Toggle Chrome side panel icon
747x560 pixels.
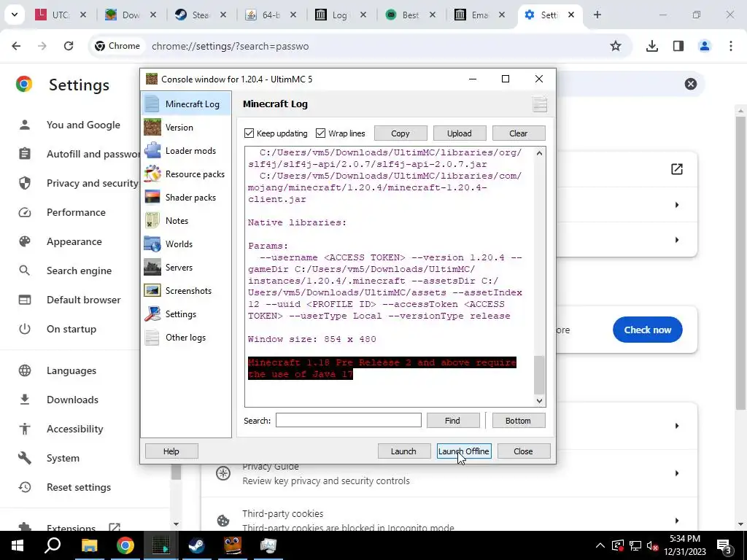(x=678, y=46)
